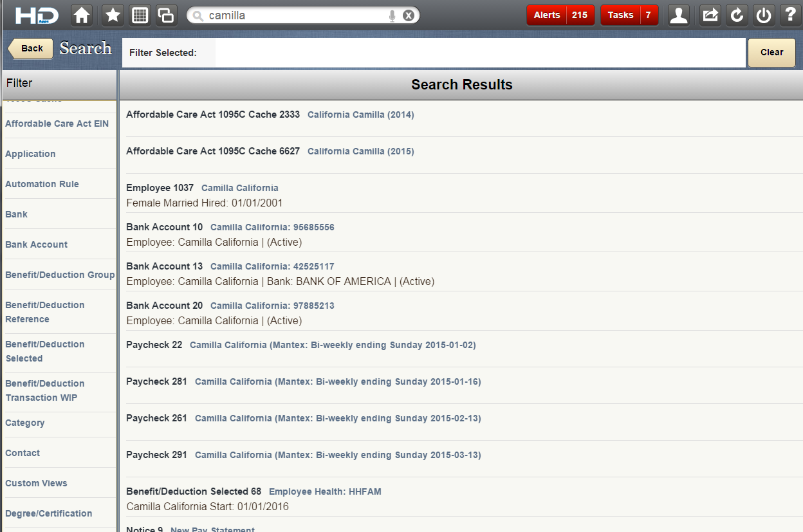Open the Tasks 7 button
803x532 pixels.
coord(629,15)
